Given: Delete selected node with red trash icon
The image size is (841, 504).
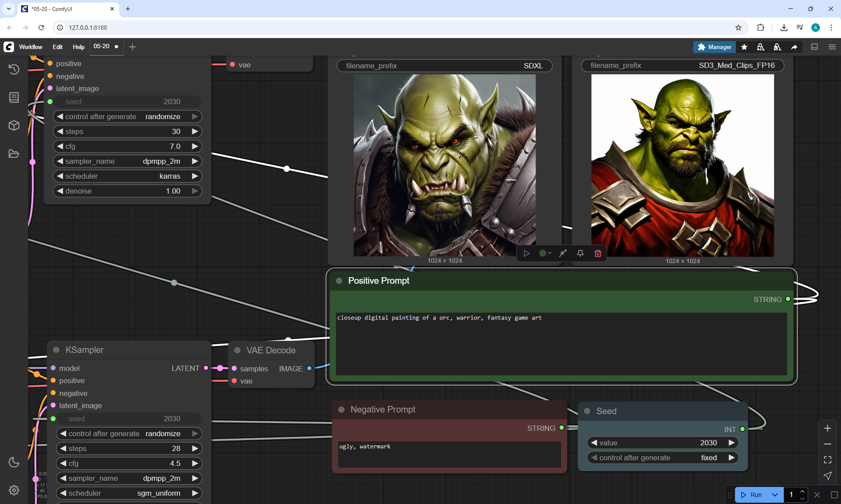Looking at the screenshot, I should pyautogui.click(x=597, y=254).
